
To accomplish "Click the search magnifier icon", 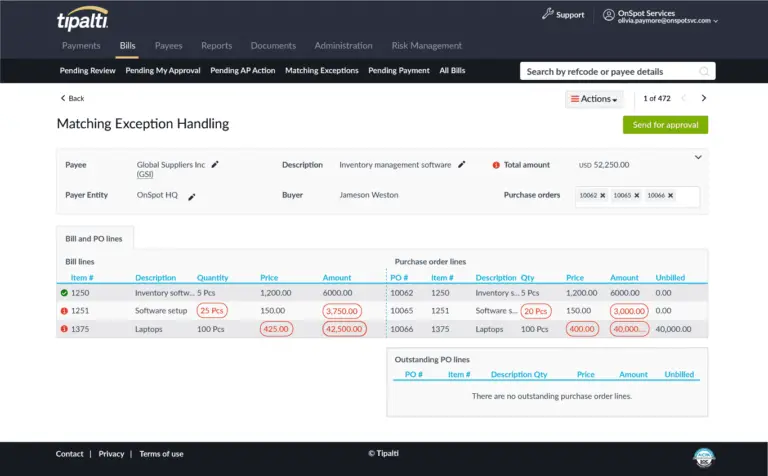I will (704, 71).
